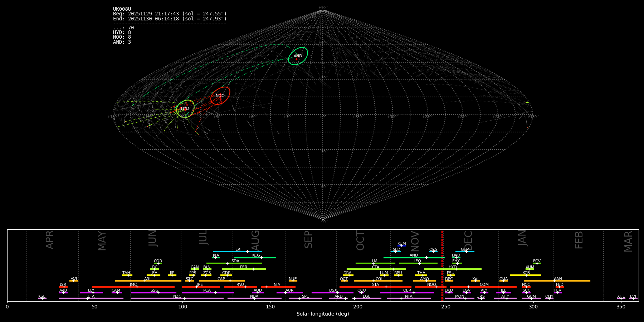Click the UK008U station name text
This screenshot has height=322, width=644.
pyautogui.click(x=122, y=9)
